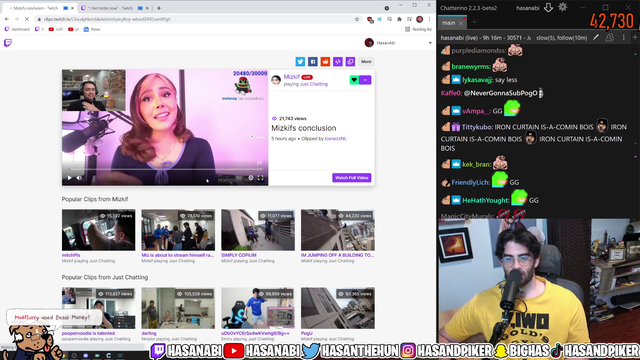This screenshot has width=640, height=360.
Task: Stop loading the page
Action: coord(27,19)
